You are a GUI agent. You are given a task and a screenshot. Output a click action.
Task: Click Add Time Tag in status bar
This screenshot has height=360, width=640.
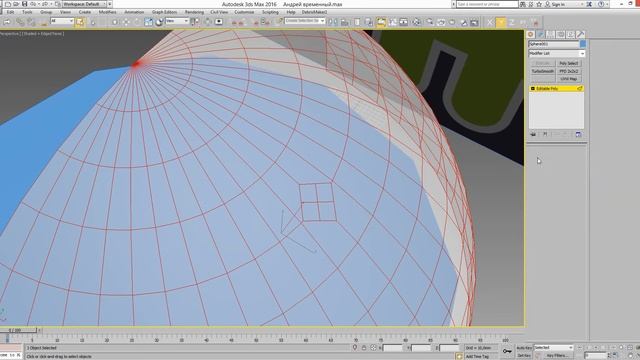477,356
